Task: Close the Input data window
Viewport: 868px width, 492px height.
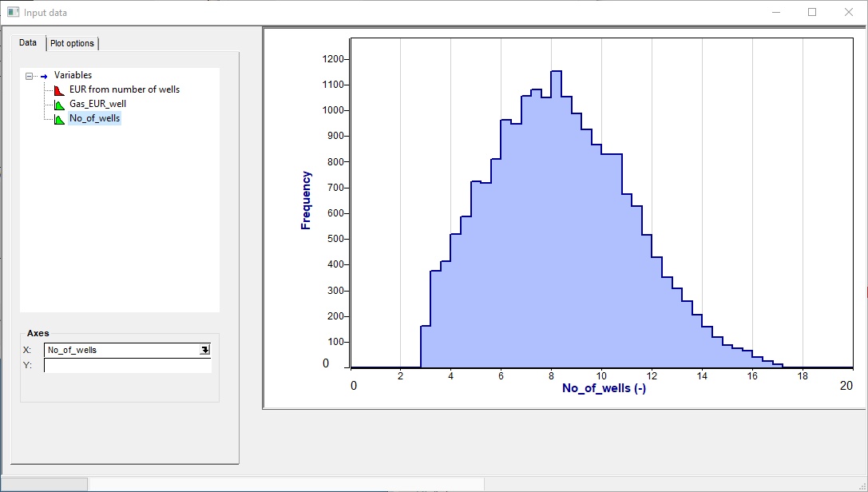Action: (x=849, y=12)
